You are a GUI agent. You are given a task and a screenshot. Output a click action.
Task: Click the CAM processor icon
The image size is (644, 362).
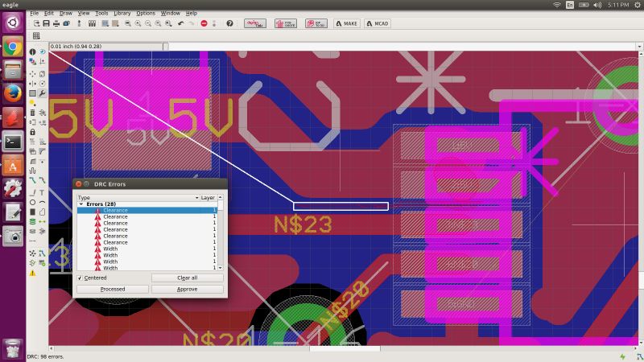[x=67, y=23]
